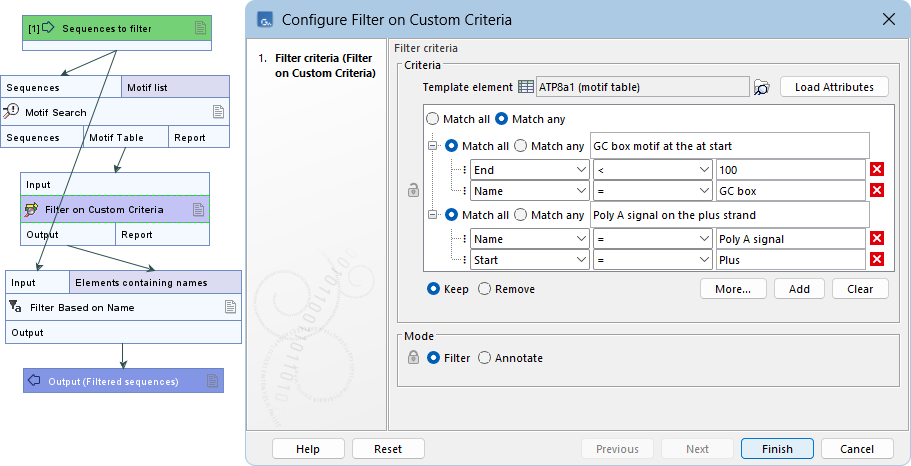This screenshot has height=466, width=911.
Task: Click the dialog's title bar application icon
Action: click(266, 20)
